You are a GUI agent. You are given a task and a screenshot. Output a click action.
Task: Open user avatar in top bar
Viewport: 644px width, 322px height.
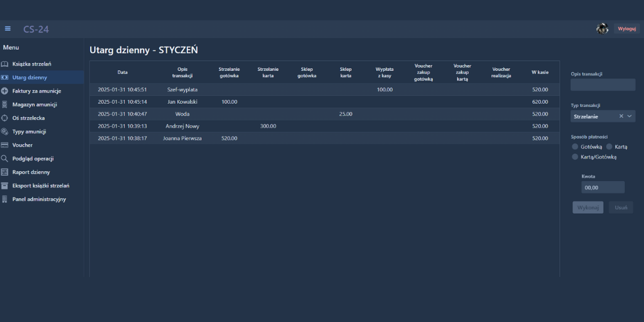pyautogui.click(x=602, y=28)
